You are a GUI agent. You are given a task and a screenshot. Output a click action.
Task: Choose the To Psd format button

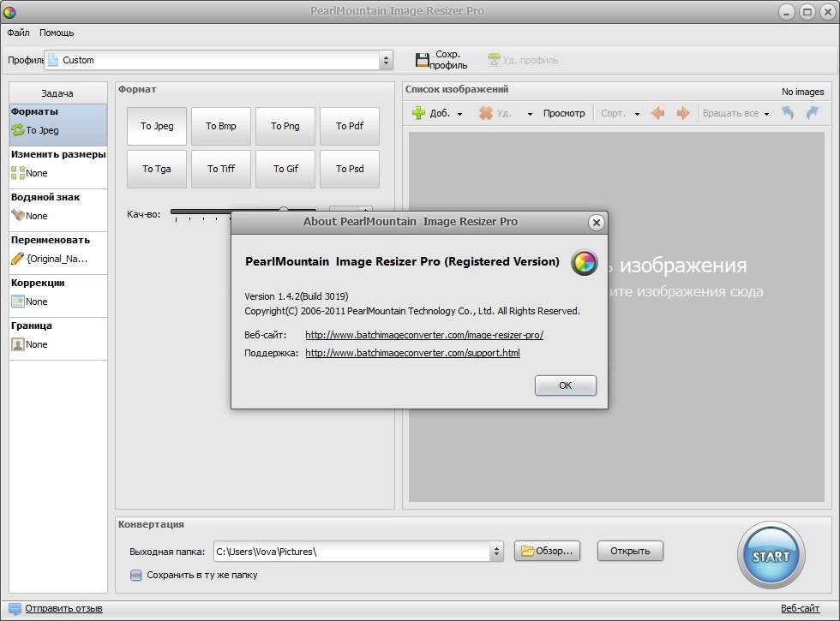coord(350,170)
